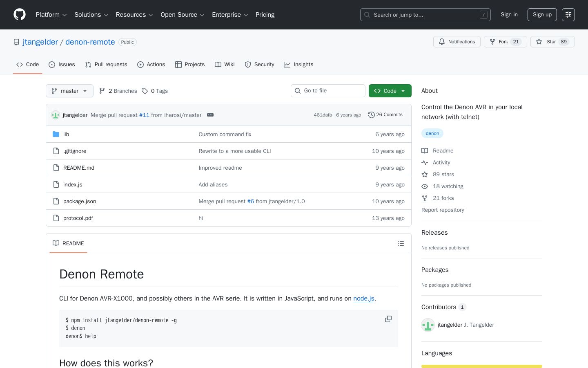This screenshot has width=588, height=368.
Task: View the 2 Branches link
Action: pyautogui.click(x=118, y=91)
